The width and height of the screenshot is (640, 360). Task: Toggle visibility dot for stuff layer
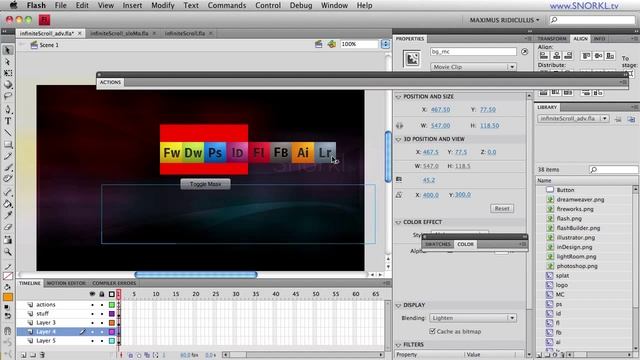tap(92, 314)
